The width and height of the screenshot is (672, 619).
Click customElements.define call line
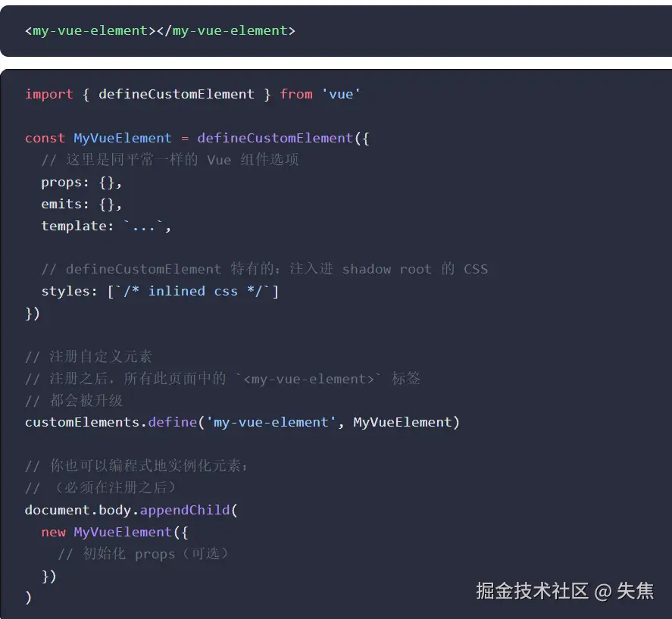tap(242, 422)
